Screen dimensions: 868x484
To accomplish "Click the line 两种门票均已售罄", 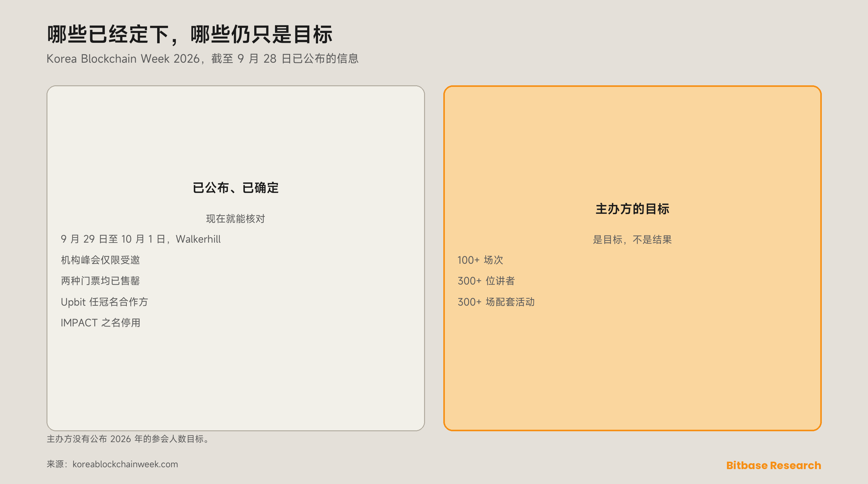I will pyautogui.click(x=100, y=281).
